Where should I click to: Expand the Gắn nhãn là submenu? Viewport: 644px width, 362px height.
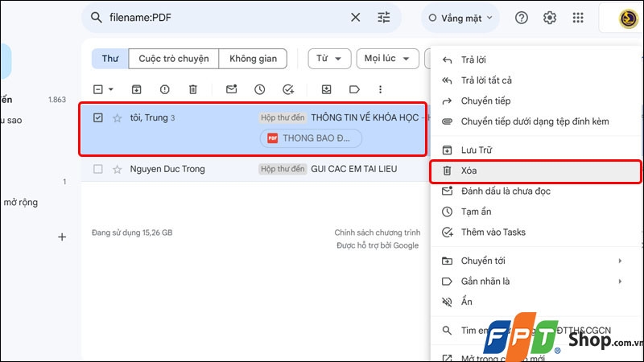tap(535, 282)
